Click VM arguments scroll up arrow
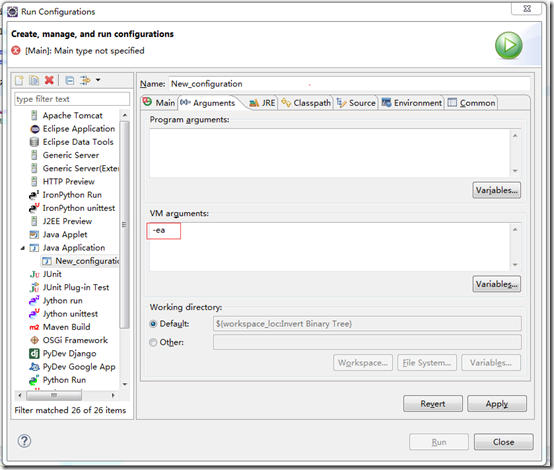The image size is (554, 470). pyautogui.click(x=515, y=230)
